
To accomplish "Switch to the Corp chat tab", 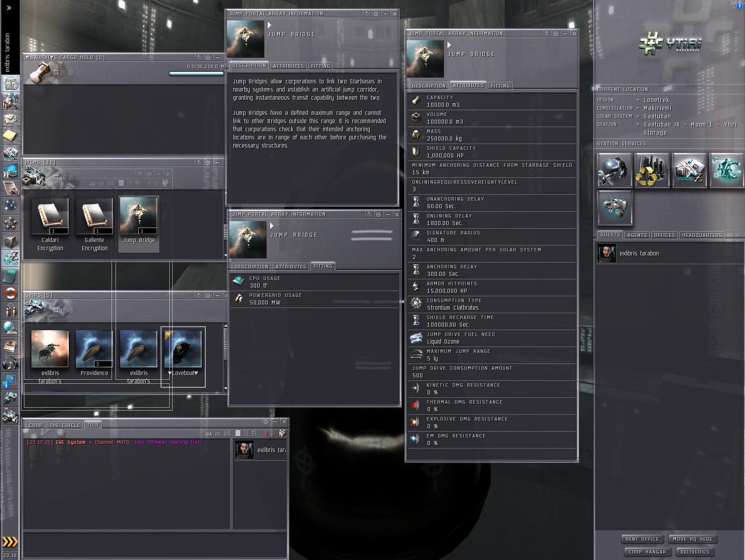I will point(36,425).
